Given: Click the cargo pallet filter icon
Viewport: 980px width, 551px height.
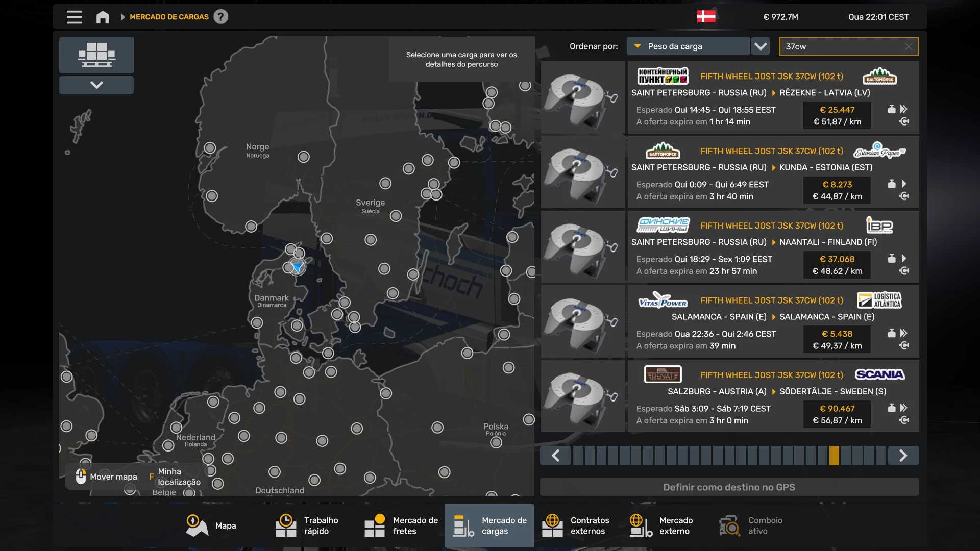Looking at the screenshot, I should pyautogui.click(x=96, y=55).
